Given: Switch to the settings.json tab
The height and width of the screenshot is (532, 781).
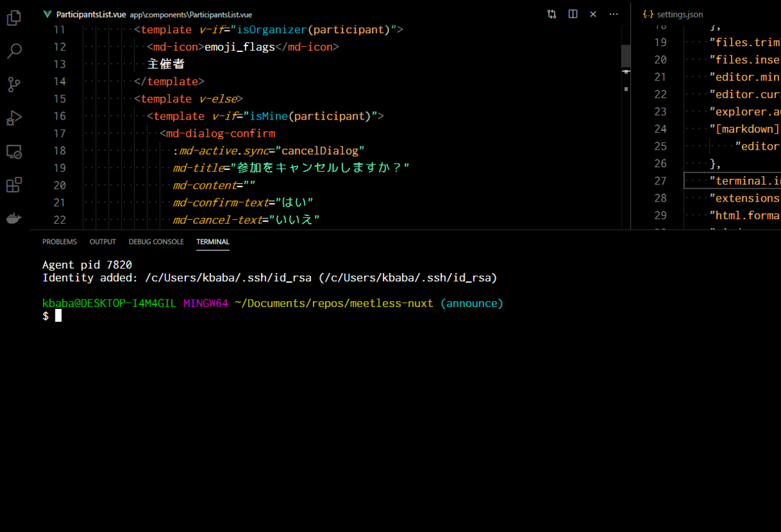Looking at the screenshot, I should click(680, 14).
